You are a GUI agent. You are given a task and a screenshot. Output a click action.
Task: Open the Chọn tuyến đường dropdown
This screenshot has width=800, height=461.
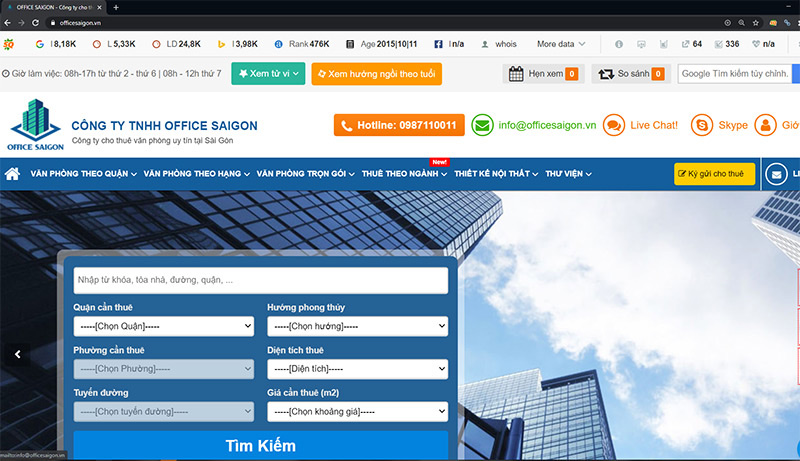[x=164, y=412]
